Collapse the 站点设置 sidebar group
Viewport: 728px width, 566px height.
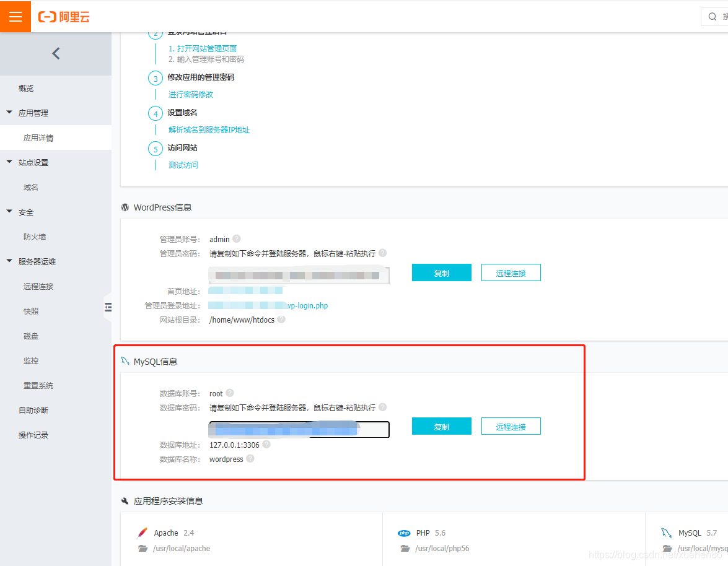pos(9,162)
